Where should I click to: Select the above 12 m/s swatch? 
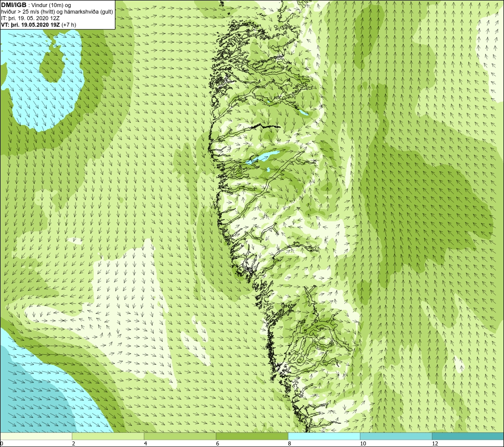(x=468, y=436)
